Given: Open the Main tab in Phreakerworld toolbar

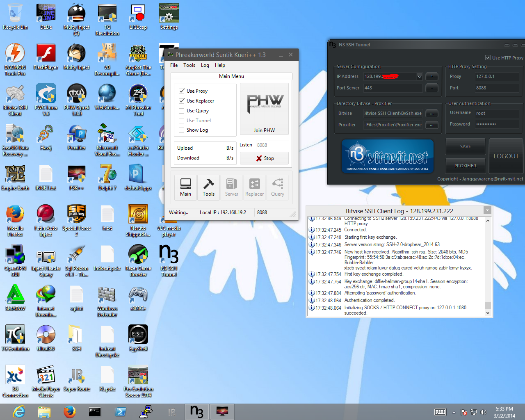Looking at the screenshot, I should (185, 187).
